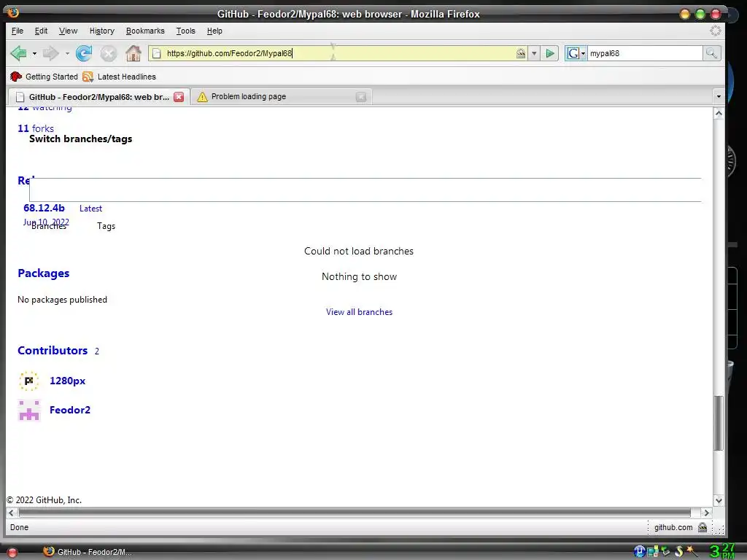The image size is (747, 560).
Task: Click the greyed-out Stop loading icon
Action: [108, 53]
